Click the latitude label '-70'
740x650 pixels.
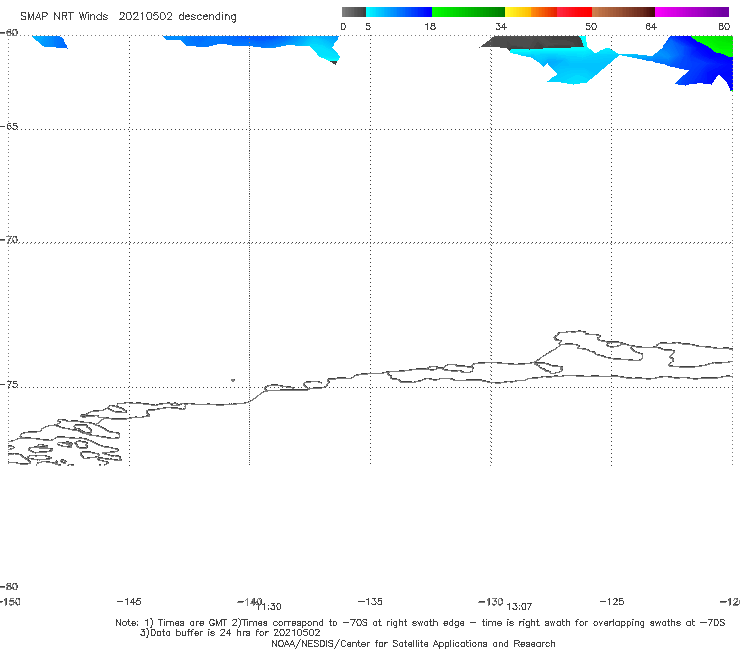(x=9, y=240)
